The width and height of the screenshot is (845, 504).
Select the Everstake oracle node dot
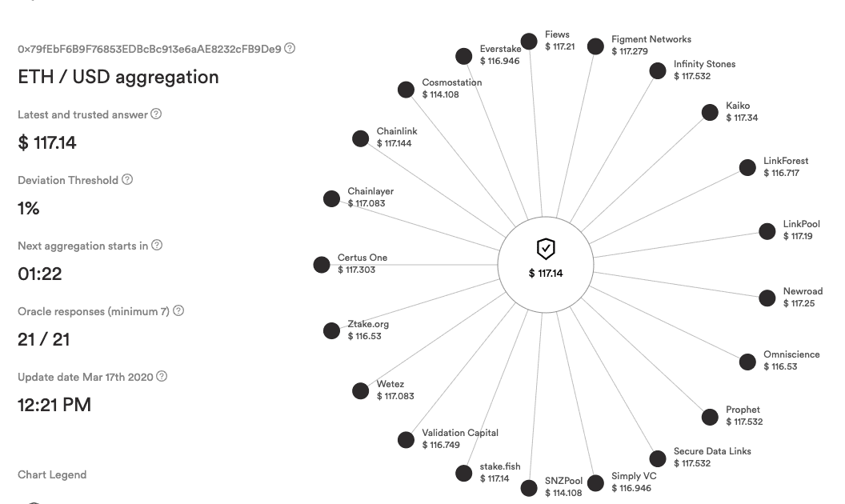coord(464,56)
